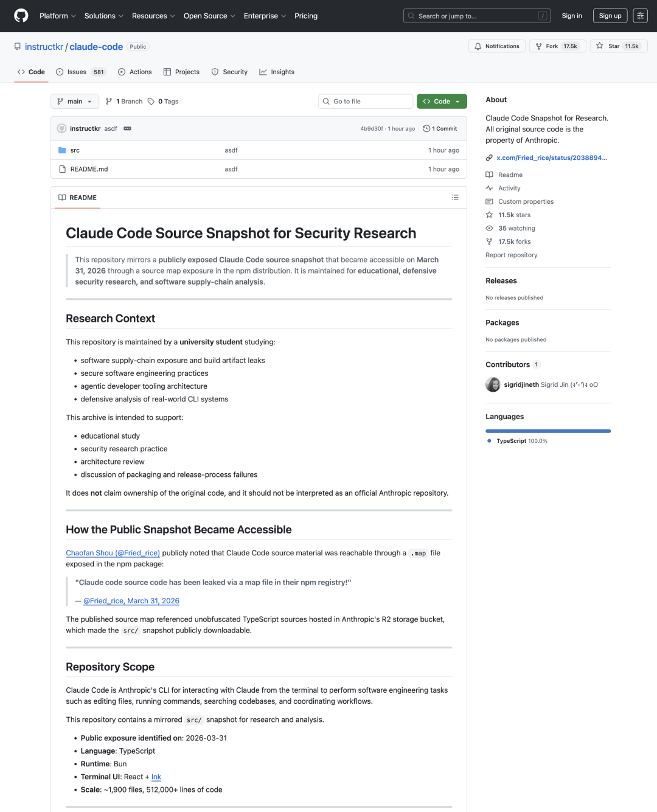Click the Sign up button
657x812 pixels.
click(x=610, y=16)
